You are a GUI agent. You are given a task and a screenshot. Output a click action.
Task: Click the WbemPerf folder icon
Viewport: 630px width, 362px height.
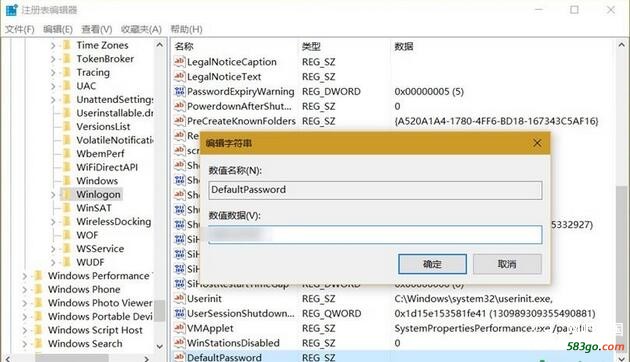coord(67,154)
